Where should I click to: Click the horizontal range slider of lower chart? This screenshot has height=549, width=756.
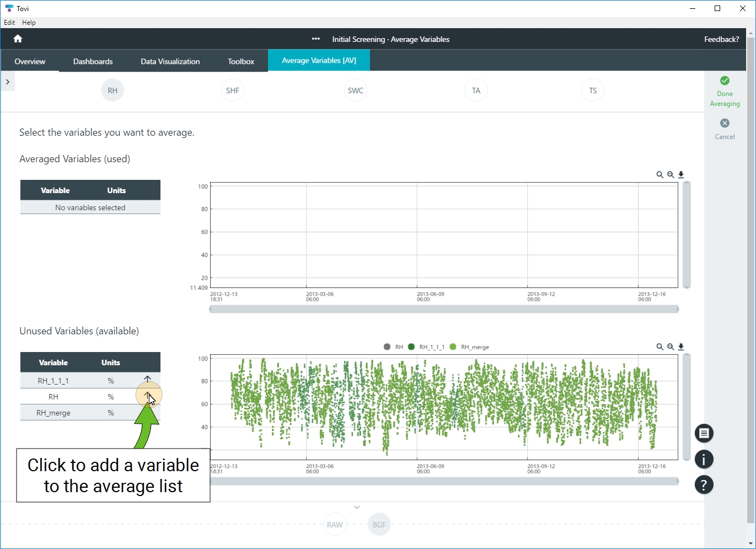(444, 481)
